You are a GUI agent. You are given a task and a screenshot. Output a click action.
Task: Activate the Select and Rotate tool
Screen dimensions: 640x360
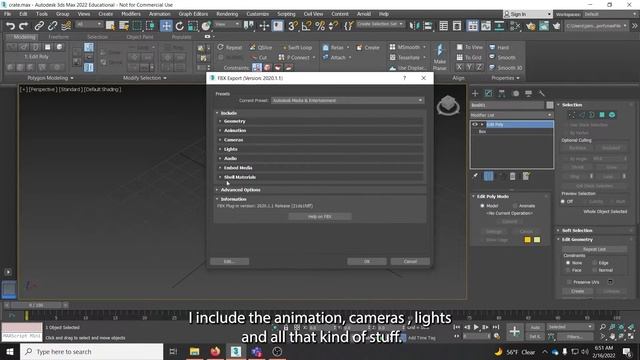(x=179, y=26)
